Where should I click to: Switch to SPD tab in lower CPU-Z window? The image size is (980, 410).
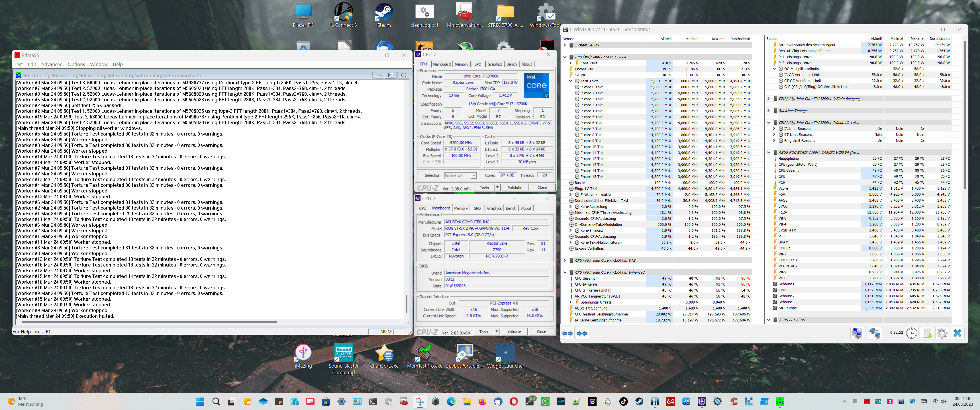click(477, 208)
